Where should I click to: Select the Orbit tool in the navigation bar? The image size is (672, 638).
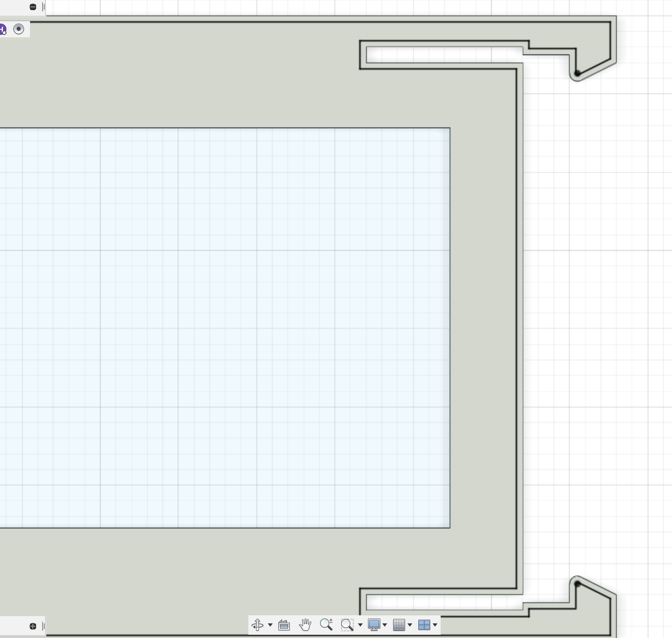(x=258, y=625)
